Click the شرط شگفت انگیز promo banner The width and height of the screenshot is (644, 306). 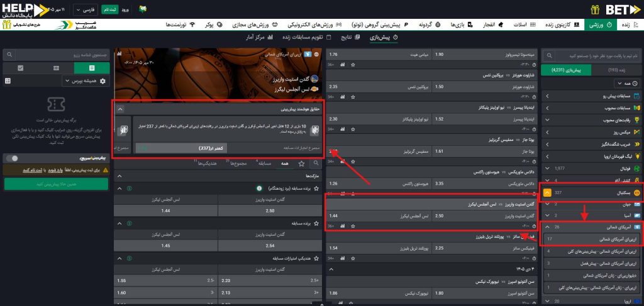tap(76, 25)
